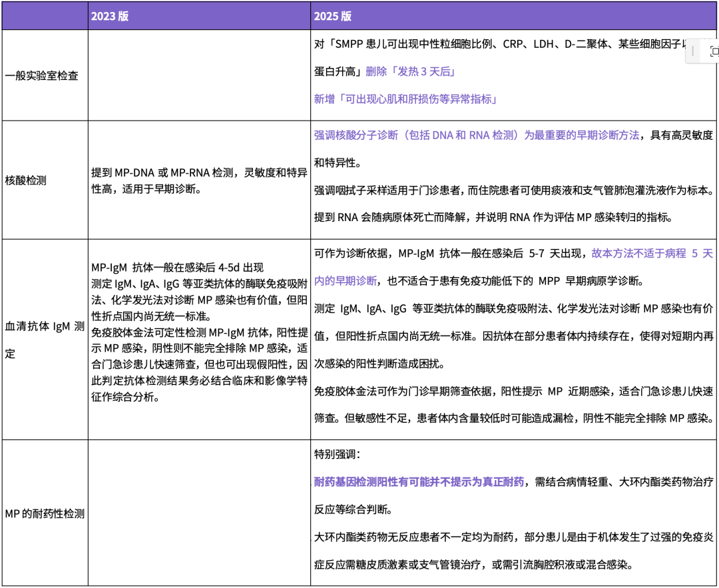Click purple text "新增「可出现心肌和肝损伤等异常指标」"
Viewport: 719px width, 588px height.
coord(406,99)
